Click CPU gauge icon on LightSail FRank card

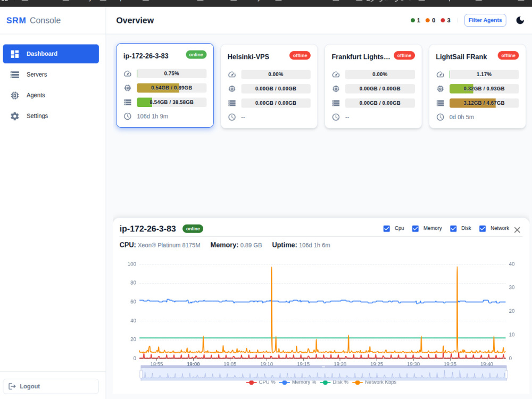(x=440, y=74)
